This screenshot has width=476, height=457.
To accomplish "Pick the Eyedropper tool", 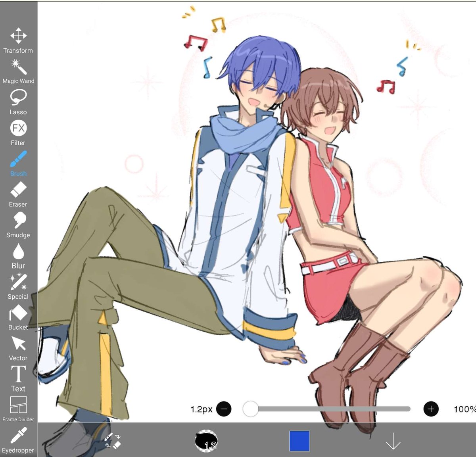I will pyautogui.click(x=18, y=440).
